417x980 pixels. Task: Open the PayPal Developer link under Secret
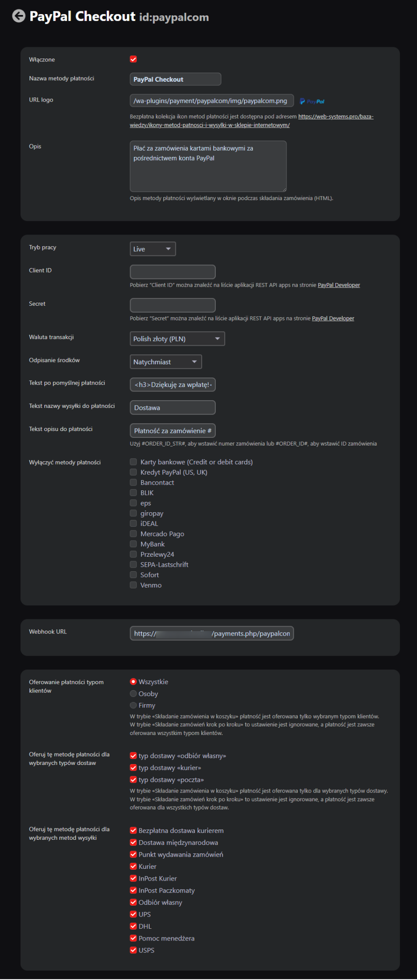[x=333, y=318]
